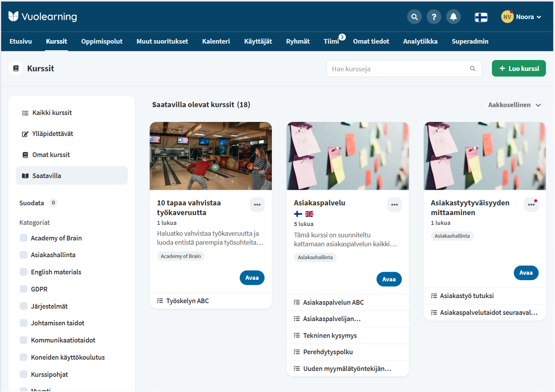555x392 pixels.
Task: Open Muut suoritukset tab
Action: click(162, 41)
